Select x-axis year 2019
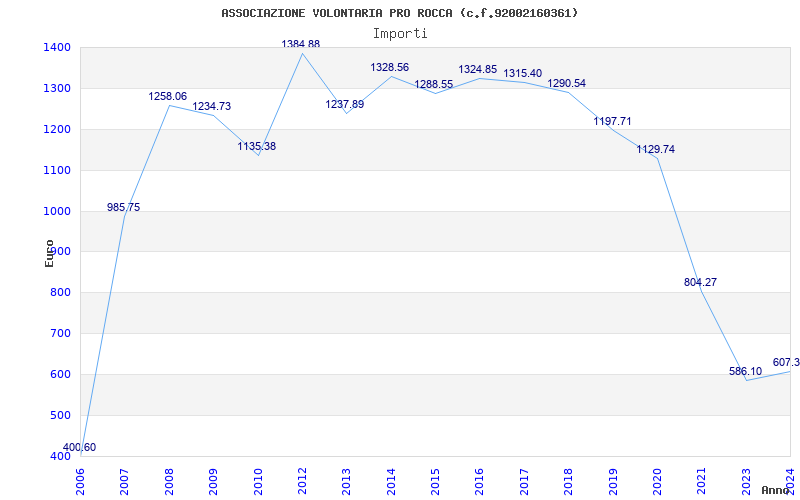This screenshot has height=500, width=800. coord(613,482)
